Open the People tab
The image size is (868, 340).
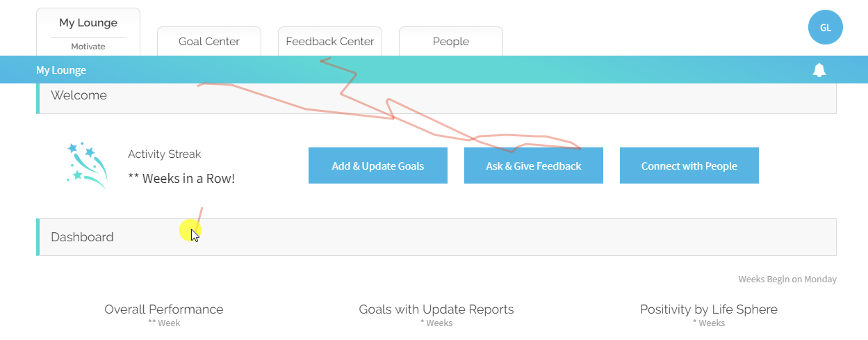click(451, 41)
